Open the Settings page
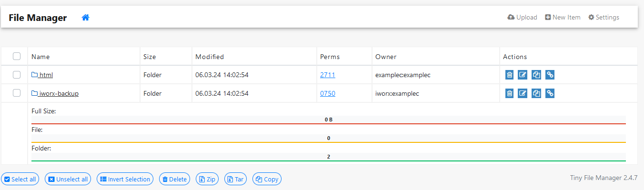Viewport: 644px width, 190px height. tap(604, 17)
